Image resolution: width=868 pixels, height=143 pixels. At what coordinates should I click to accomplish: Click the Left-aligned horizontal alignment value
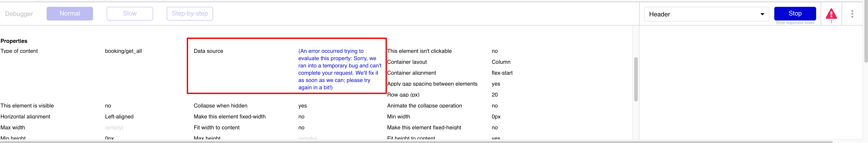[x=119, y=117]
